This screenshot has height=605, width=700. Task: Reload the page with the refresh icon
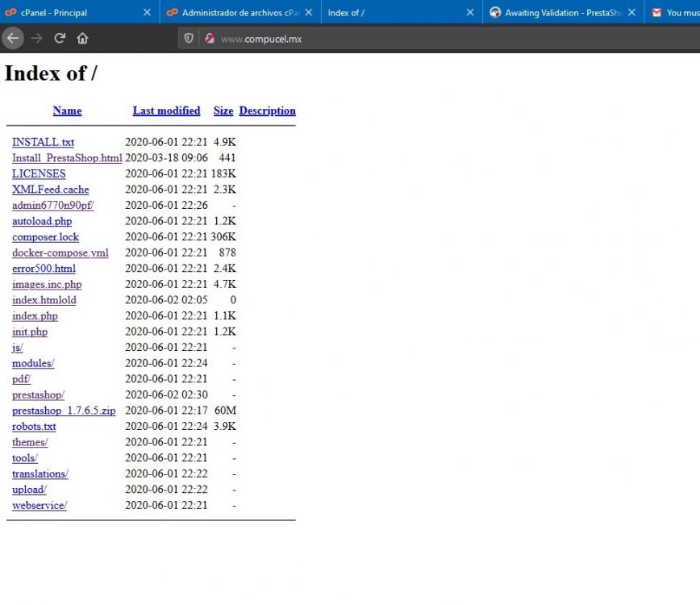coord(60,39)
